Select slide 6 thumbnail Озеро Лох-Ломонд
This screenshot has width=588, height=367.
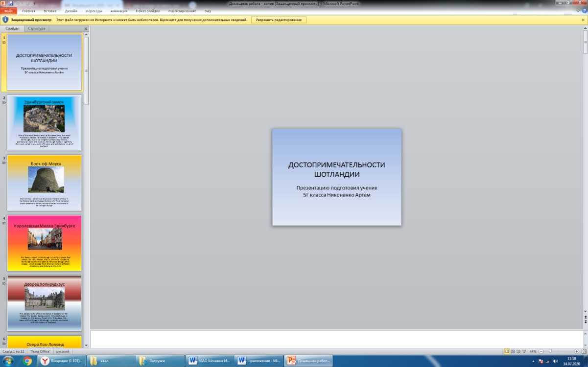[45, 341]
